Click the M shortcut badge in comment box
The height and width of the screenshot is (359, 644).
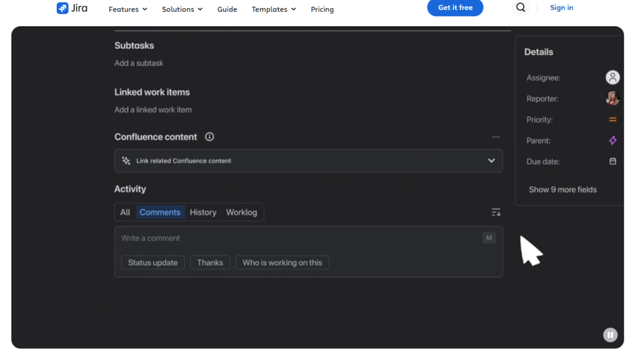[x=489, y=238]
